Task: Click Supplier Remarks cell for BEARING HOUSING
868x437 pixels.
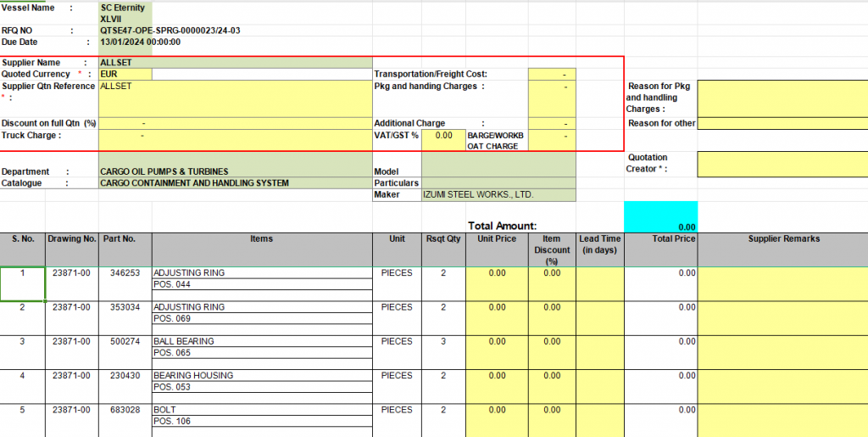Action: [782, 385]
